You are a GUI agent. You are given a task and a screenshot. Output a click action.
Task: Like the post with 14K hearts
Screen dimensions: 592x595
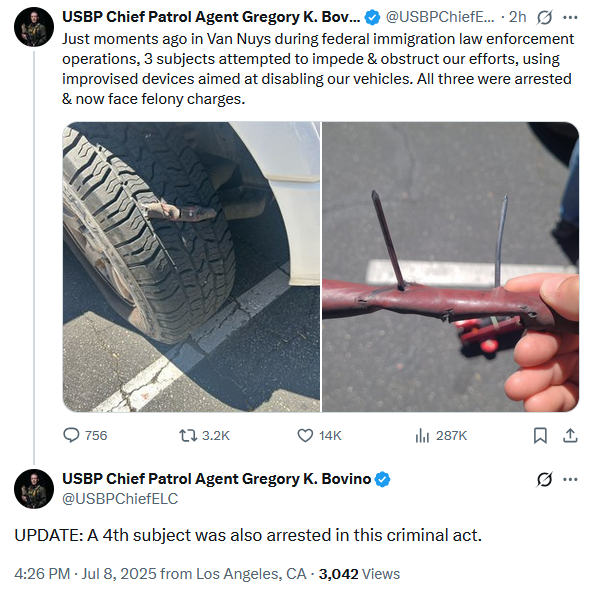(x=305, y=435)
